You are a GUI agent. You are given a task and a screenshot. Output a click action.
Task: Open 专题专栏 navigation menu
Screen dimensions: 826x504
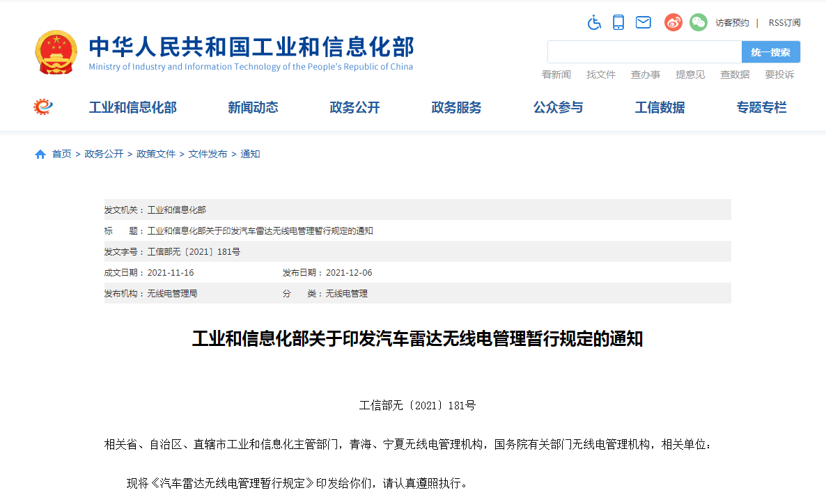click(761, 107)
